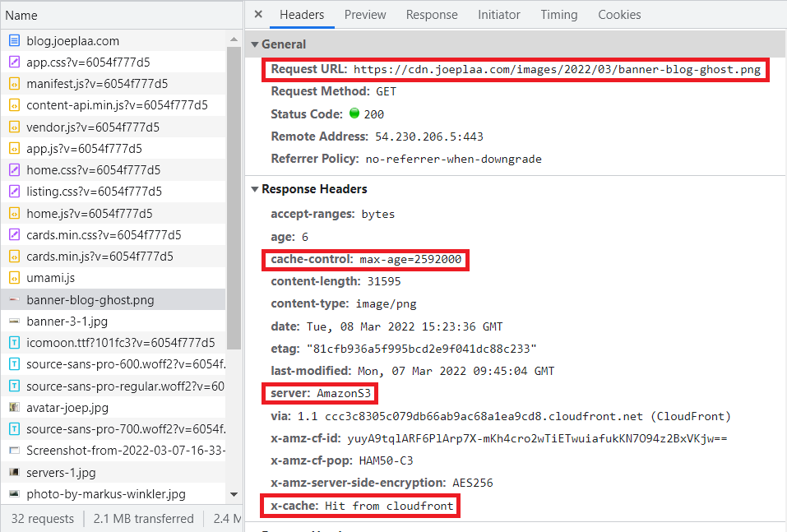Click the image icon beside banner-3-1.jpg
The image size is (787, 532).
15,322
